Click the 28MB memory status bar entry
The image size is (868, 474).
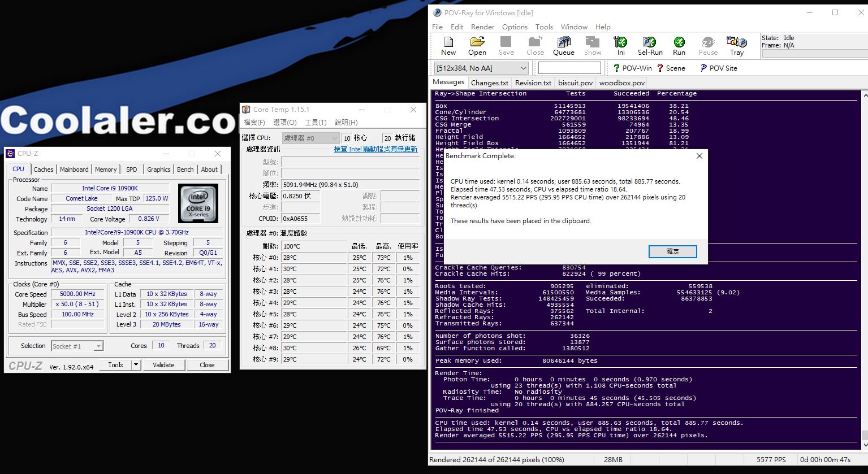[x=613, y=460]
